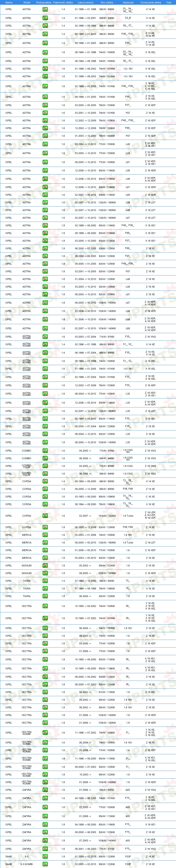Click fuel icon in Zafira A05 69kW row
This screenshot has height=868, width=176.
tap(45, 790)
